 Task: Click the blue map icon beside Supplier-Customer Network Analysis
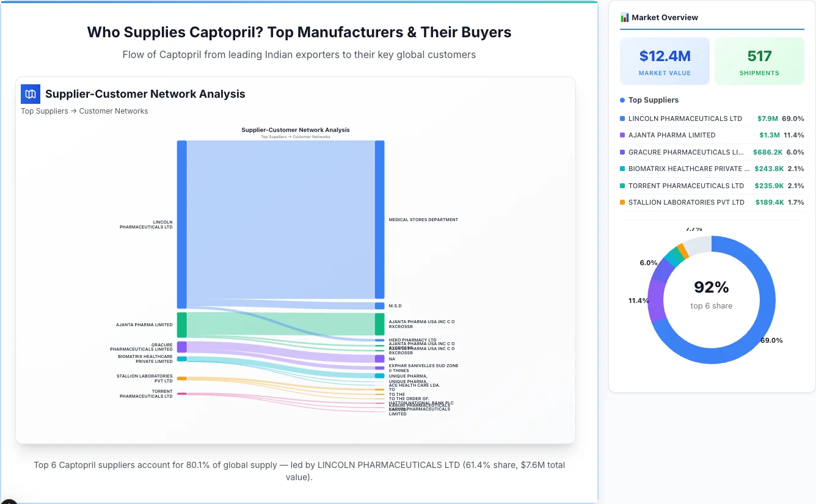30,94
